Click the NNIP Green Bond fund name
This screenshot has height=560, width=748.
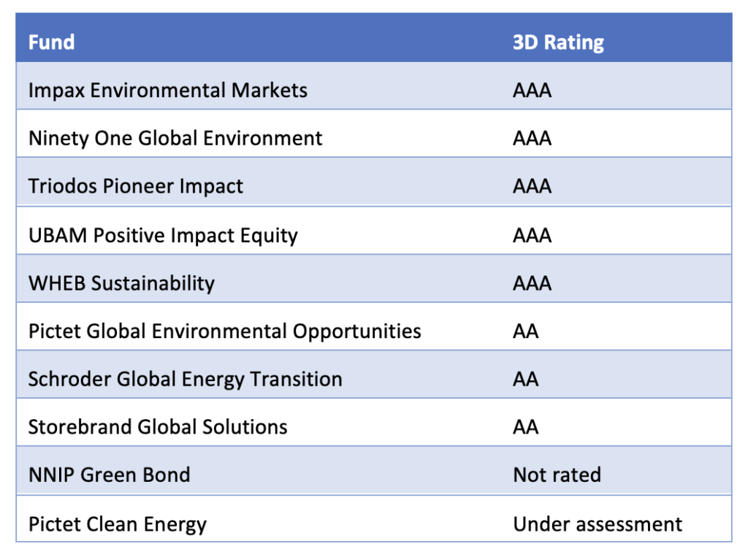[110, 475]
